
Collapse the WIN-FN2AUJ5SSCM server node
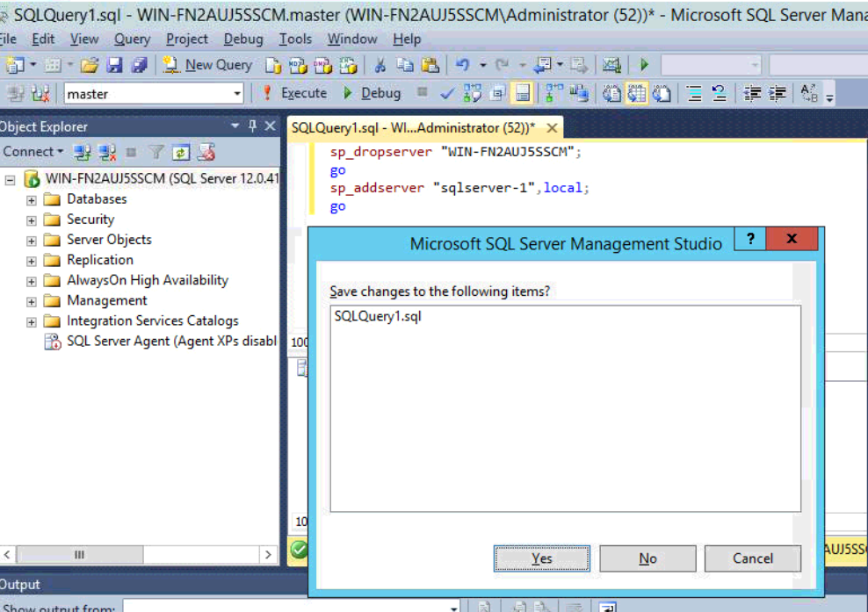(10, 180)
